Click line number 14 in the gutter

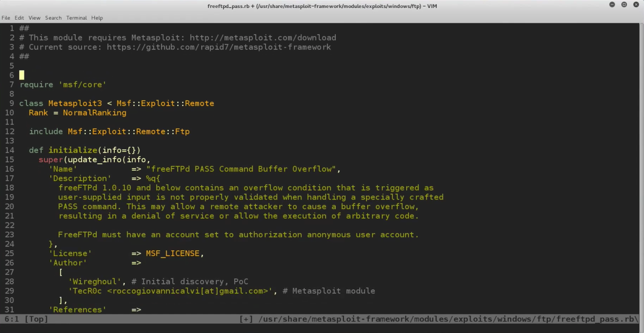[x=9, y=150]
